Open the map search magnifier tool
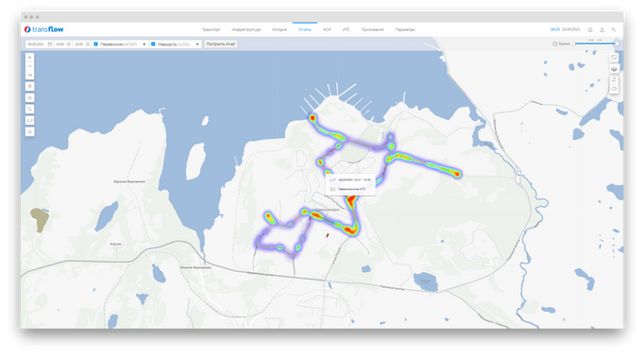Screen dimensions: 644x358 29,109
